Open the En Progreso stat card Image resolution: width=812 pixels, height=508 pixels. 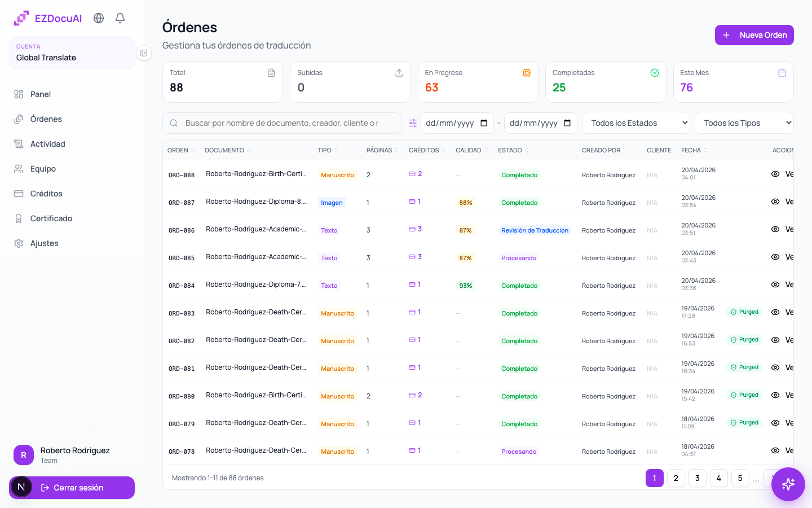tap(478, 82)
